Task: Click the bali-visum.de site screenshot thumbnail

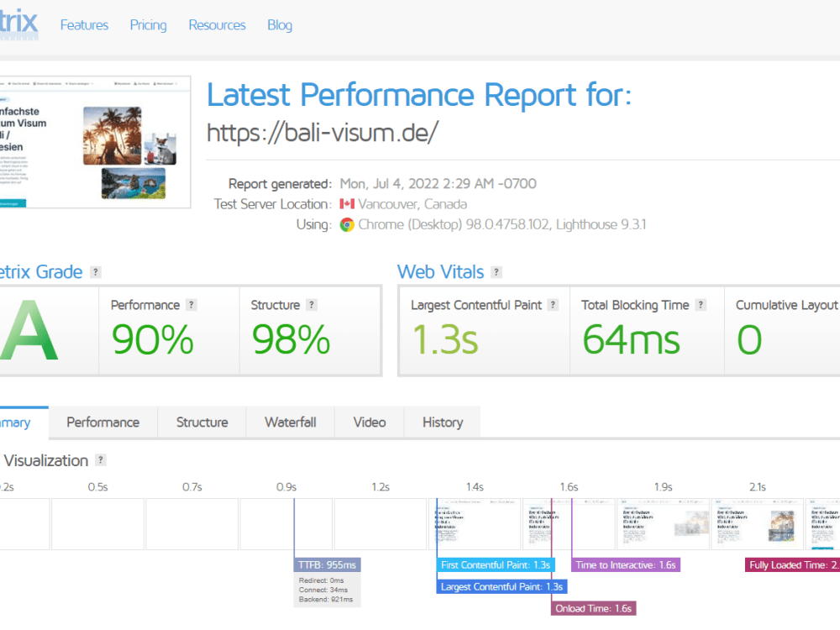Action: [95, 142]
